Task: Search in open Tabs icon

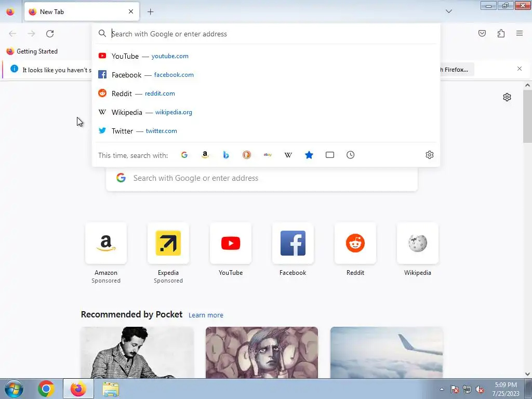Action: (x=330, y=155)
